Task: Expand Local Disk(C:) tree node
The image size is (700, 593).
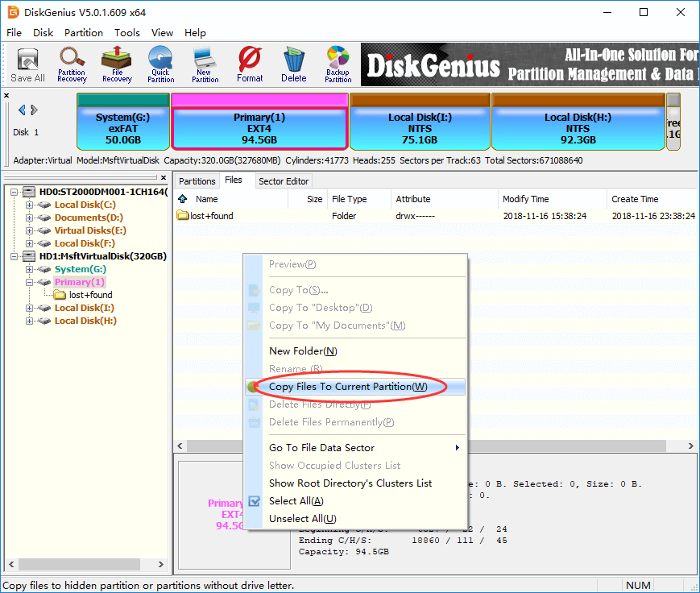Action: 30,205
